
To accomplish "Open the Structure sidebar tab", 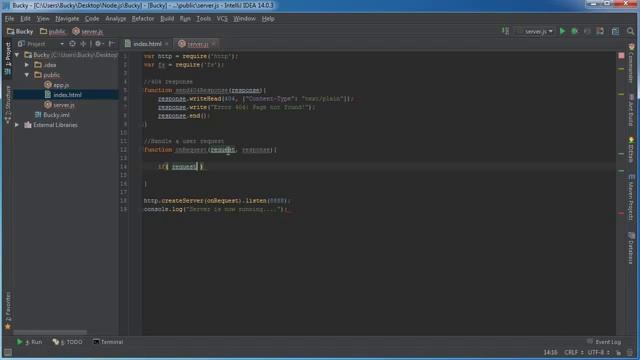I will (x=8, y=104).
